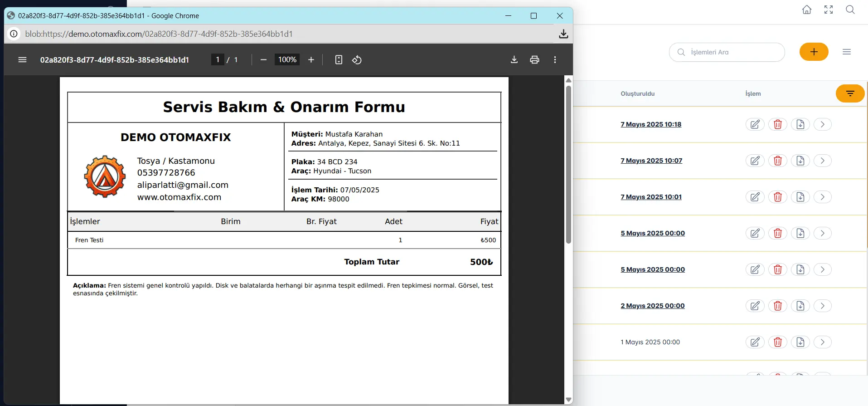
Task: Expand the 2 Mayıs 2025 00:00 row chevron
Action: (823, 306)
